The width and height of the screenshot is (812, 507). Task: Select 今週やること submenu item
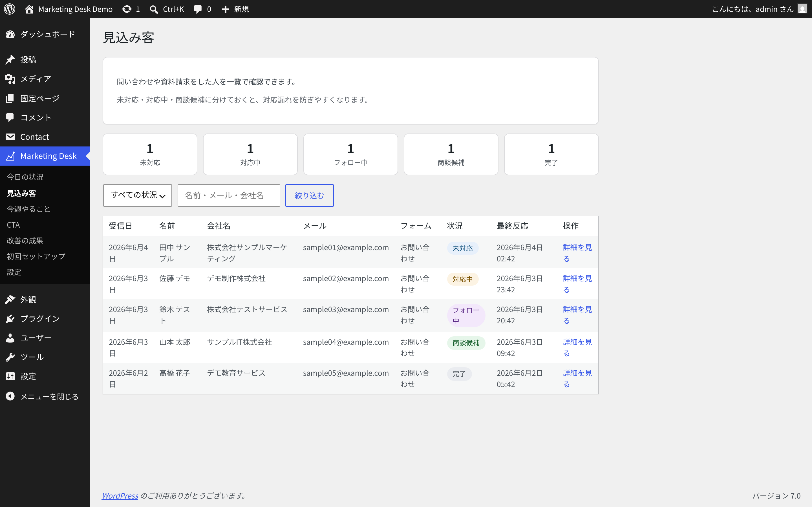point(28,209)
